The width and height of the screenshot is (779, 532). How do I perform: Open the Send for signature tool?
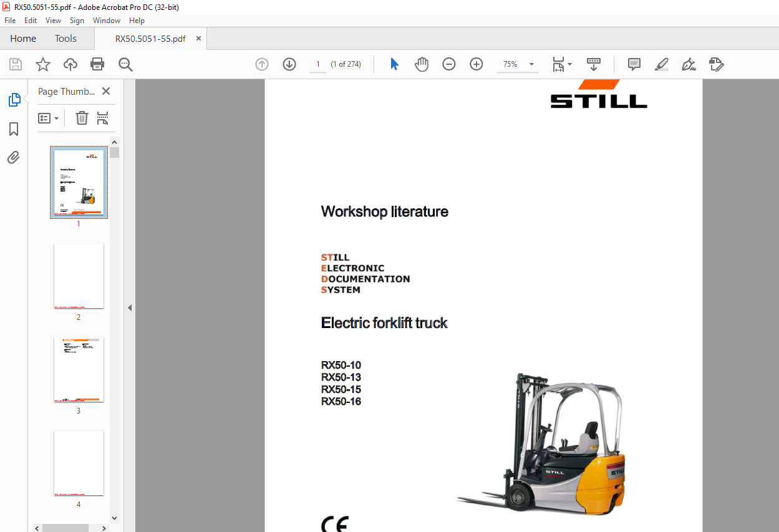[x=716, y=64]
